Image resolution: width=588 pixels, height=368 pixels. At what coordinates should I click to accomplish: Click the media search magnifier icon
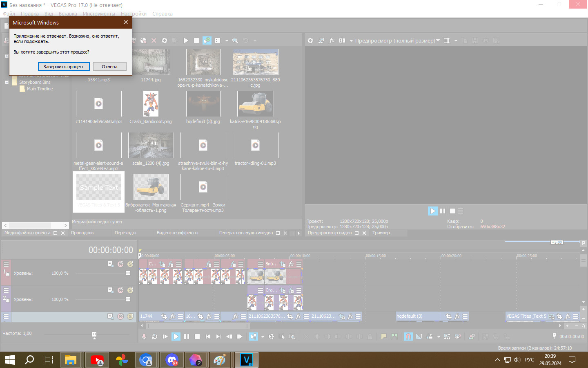click(235, 40)
